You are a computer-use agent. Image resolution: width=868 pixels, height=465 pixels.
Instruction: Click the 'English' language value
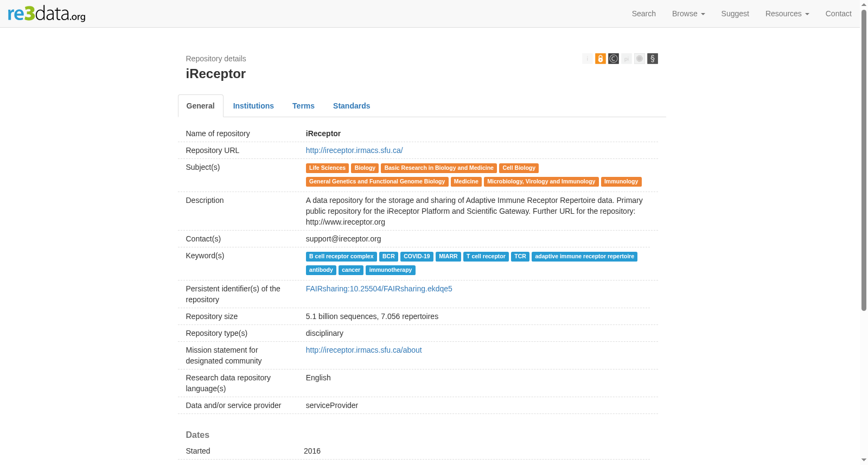[x=318, y=378]
